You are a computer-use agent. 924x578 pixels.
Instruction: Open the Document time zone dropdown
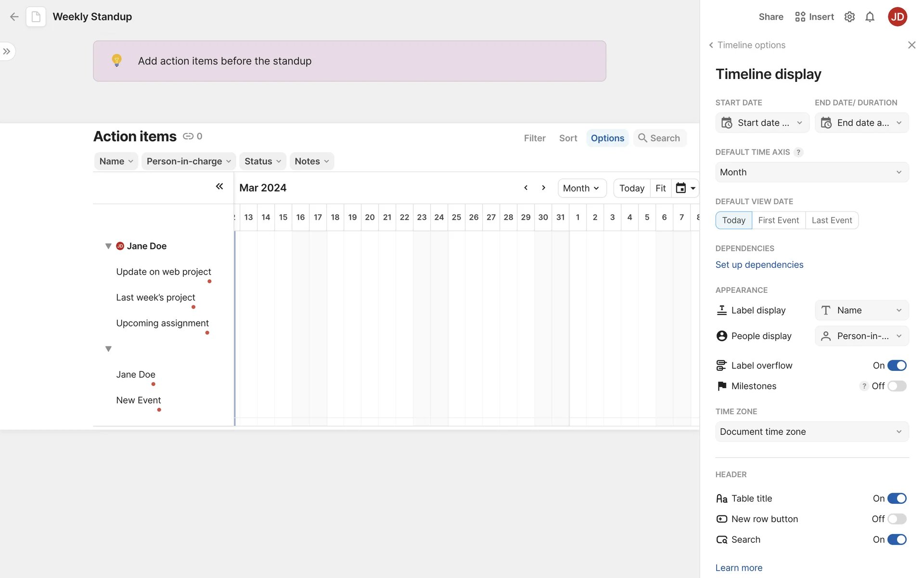pyautogui.click(x=812, y=432)
